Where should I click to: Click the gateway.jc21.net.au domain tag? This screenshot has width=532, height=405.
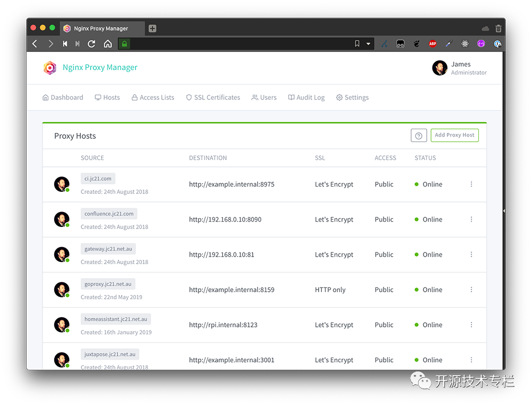(x=108, y=249)
